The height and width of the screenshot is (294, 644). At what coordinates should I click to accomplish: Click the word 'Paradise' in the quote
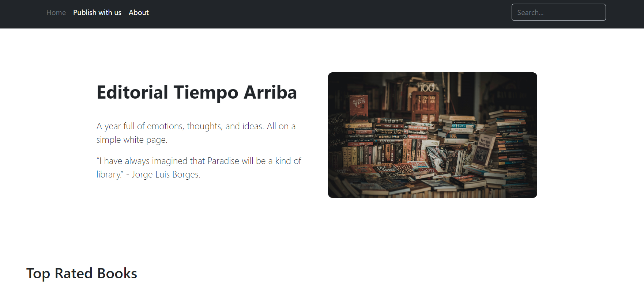[x=223, y=161]
